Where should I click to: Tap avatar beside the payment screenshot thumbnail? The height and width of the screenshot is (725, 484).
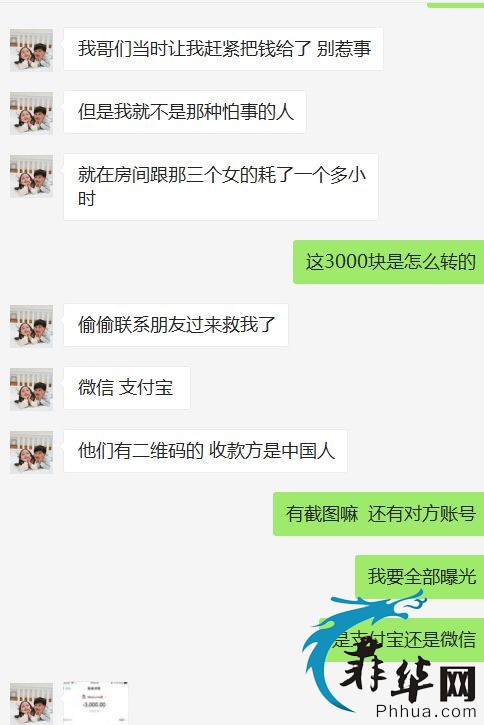31,703
